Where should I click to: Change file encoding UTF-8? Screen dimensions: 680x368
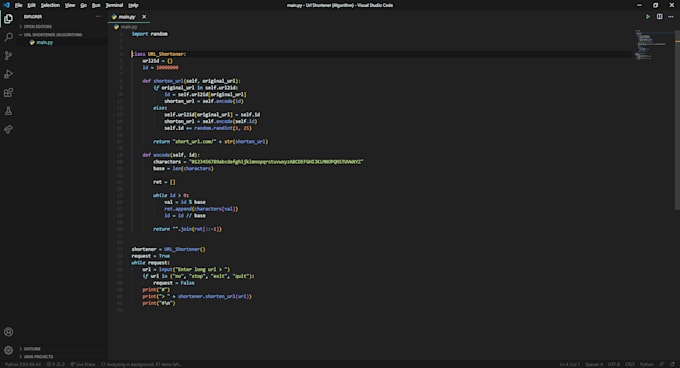614,364
